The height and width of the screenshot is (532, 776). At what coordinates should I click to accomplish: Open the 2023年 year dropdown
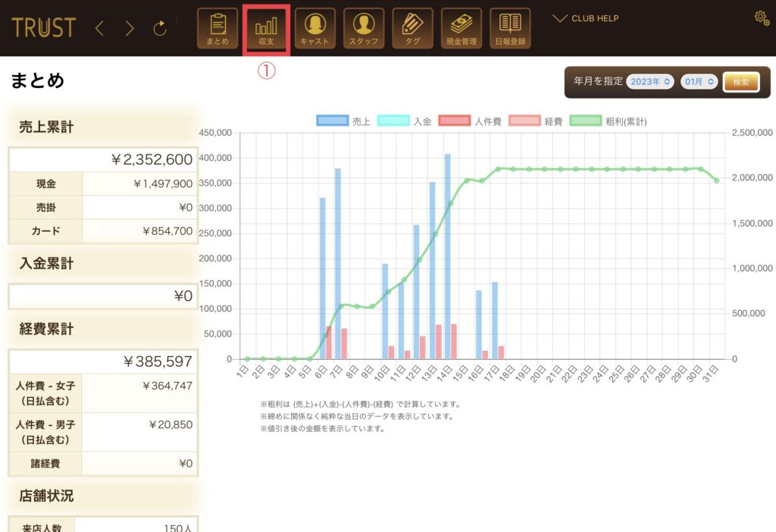(x=649, y=82)
